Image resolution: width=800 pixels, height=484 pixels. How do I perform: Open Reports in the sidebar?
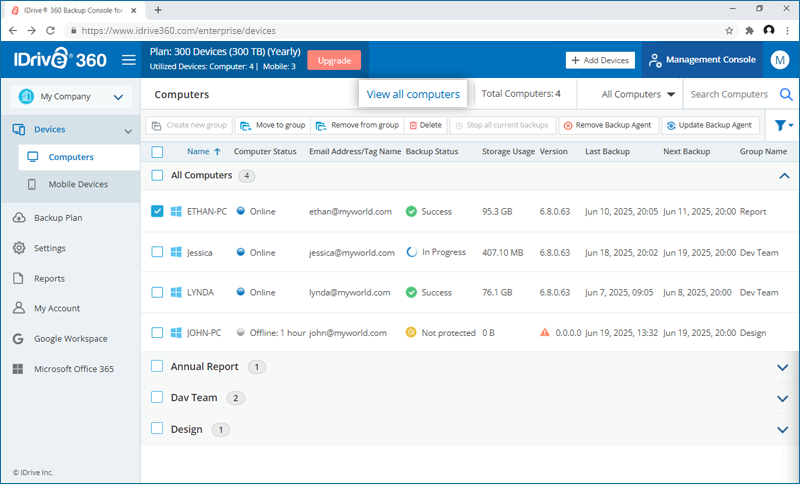[49, 278]
